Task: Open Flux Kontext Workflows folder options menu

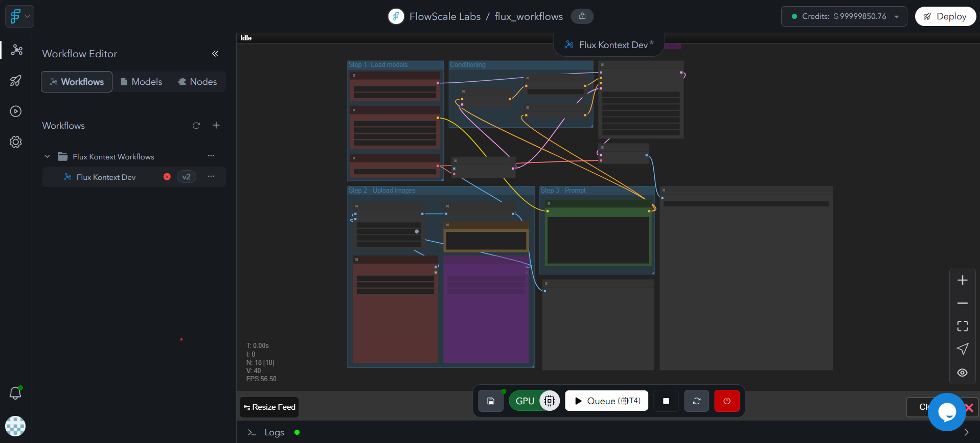Action: tap(211, 156)
